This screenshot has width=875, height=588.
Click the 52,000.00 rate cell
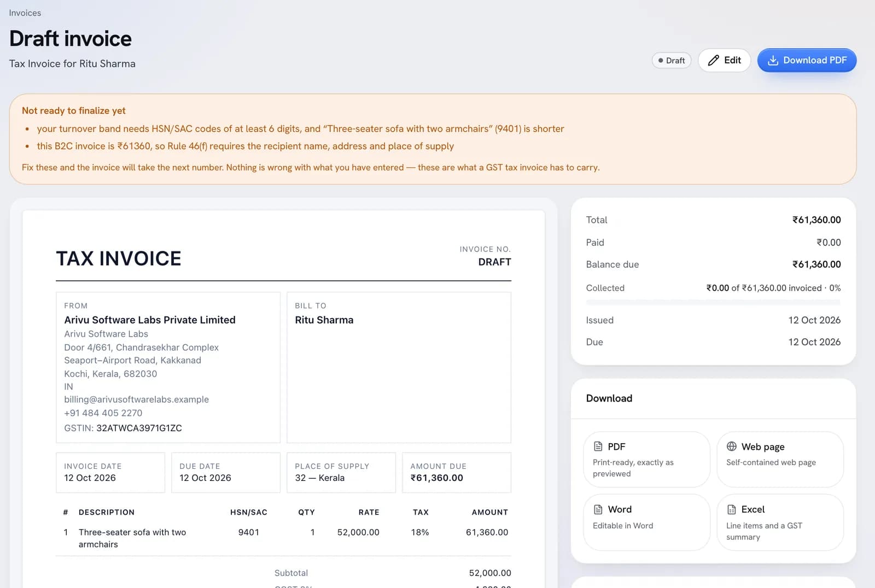coord(358,532)
